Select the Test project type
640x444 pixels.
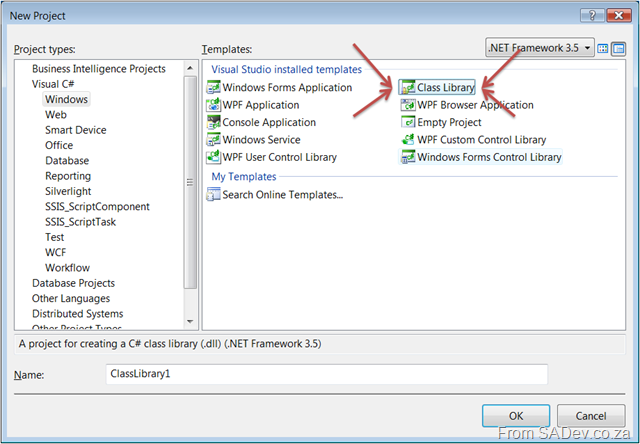click(x=55, y=237)
